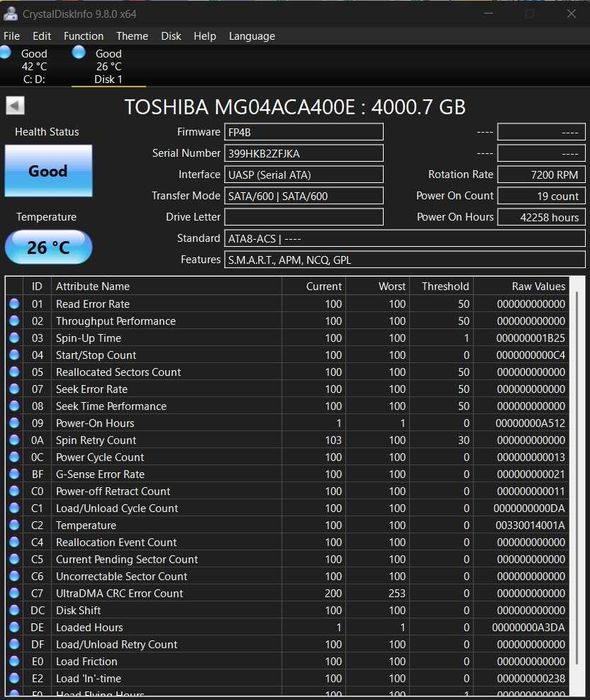This screenshot has width=590, height=700.
Task: Click status orb for Seek Error Rate
Action: [x=14, y=388]
